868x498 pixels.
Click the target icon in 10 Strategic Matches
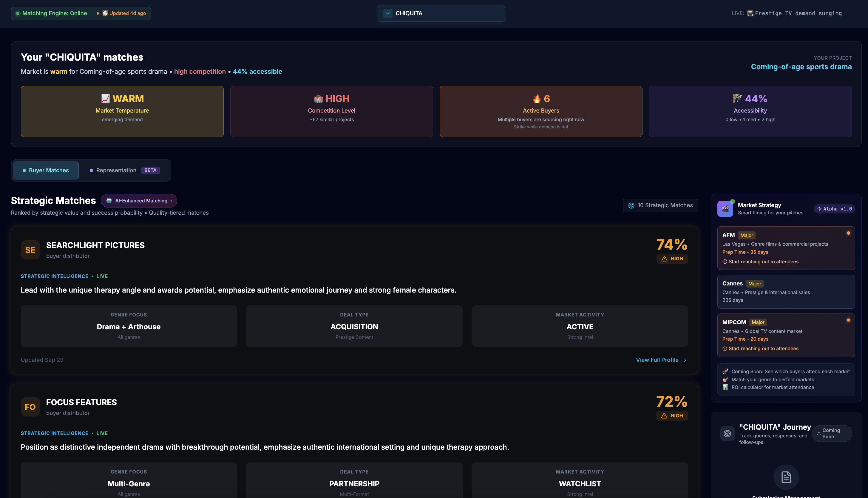pyautogui.click(x=631, y=206)
